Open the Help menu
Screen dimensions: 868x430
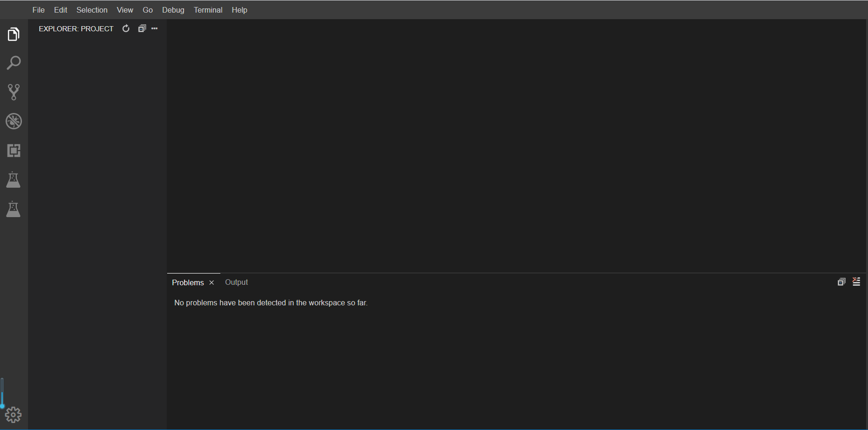pos(240,10)
